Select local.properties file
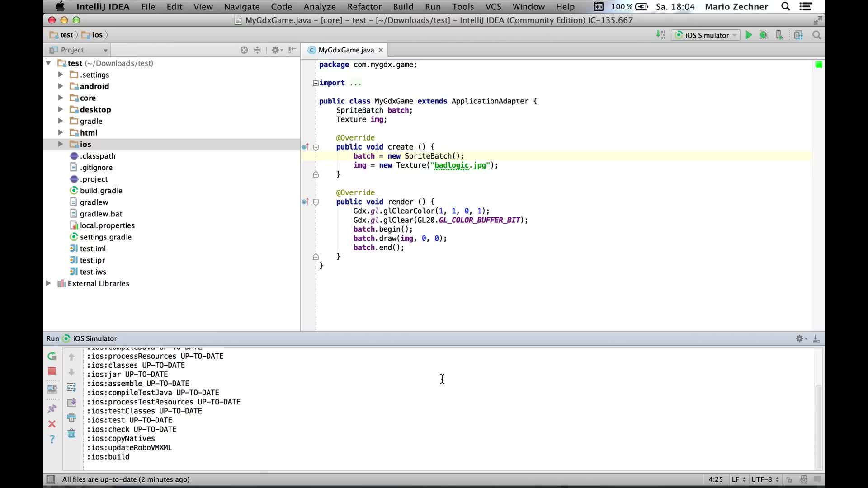 coord(107,225)
